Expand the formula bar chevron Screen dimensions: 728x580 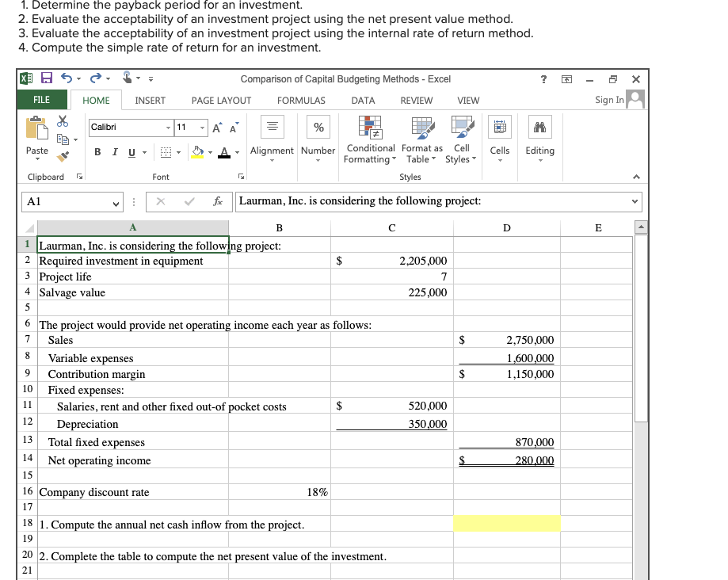[635, 201]
